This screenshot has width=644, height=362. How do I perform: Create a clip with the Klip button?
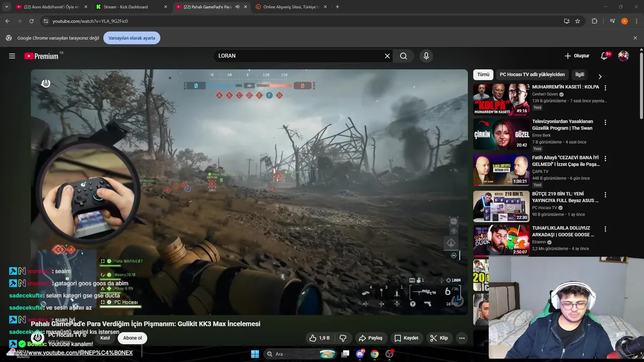pyautogui.click(x=439, y=338)
